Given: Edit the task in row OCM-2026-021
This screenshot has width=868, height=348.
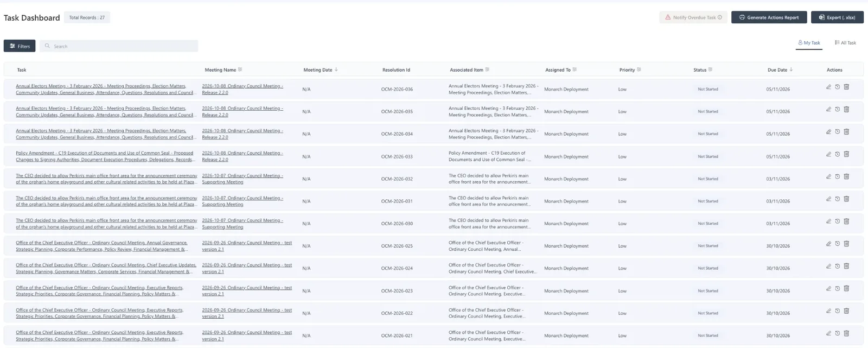Looking at the screenshot, I should pyautogui.click(x=828, y=333).
